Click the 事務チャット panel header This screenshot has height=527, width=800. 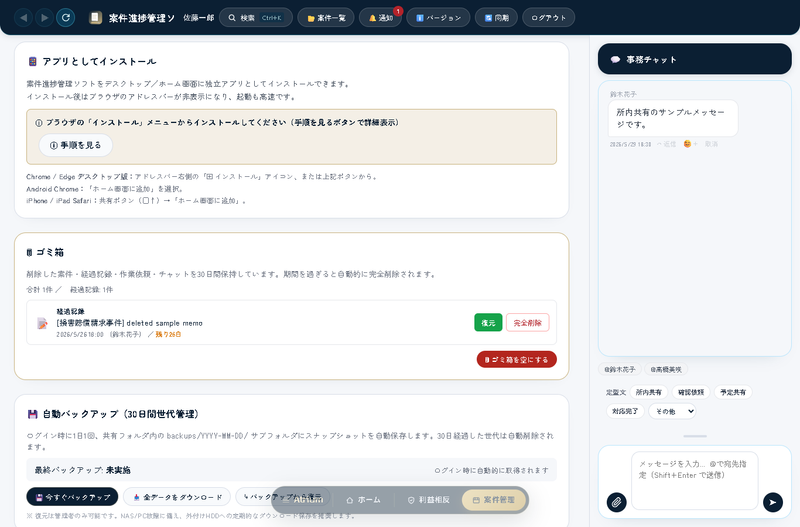tap(694, 59)
